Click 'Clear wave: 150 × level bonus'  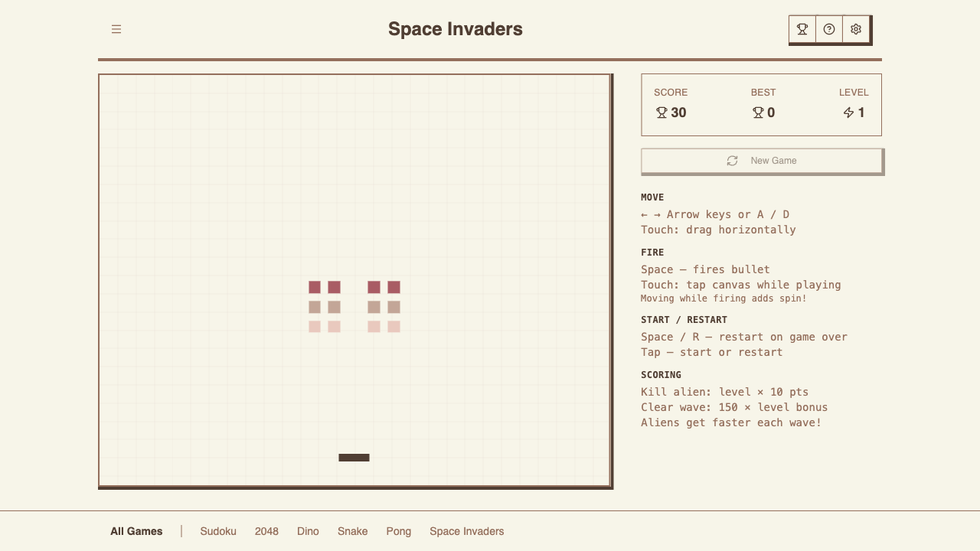[734, 407]
